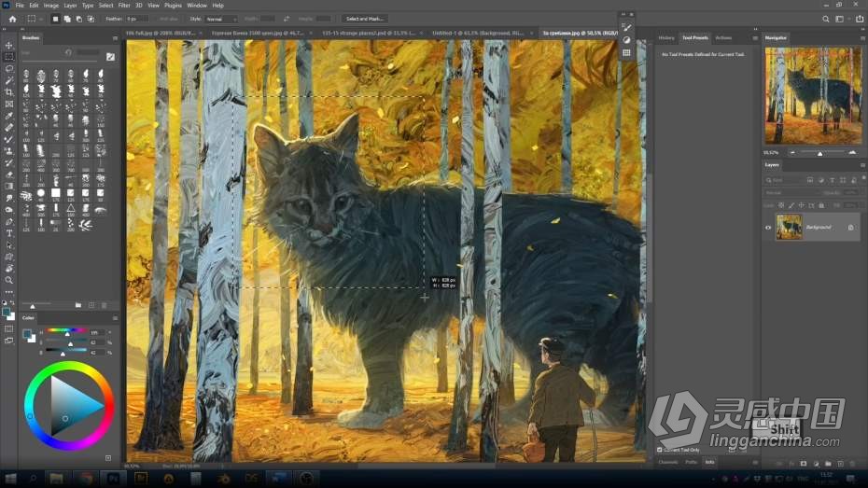The width and height of the screenshot is (868, 488).
Task: Click the Background layer thumbnail
Action: click(789, 228)
